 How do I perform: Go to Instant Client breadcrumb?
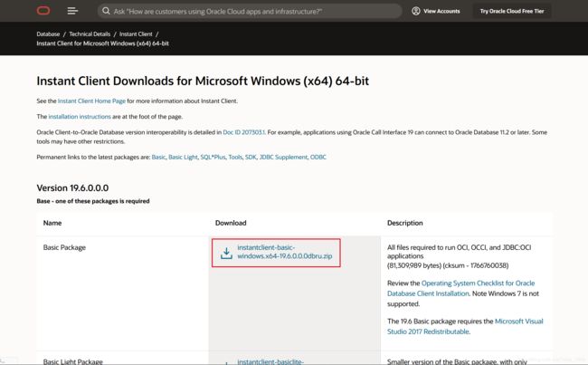click(136, 34)
